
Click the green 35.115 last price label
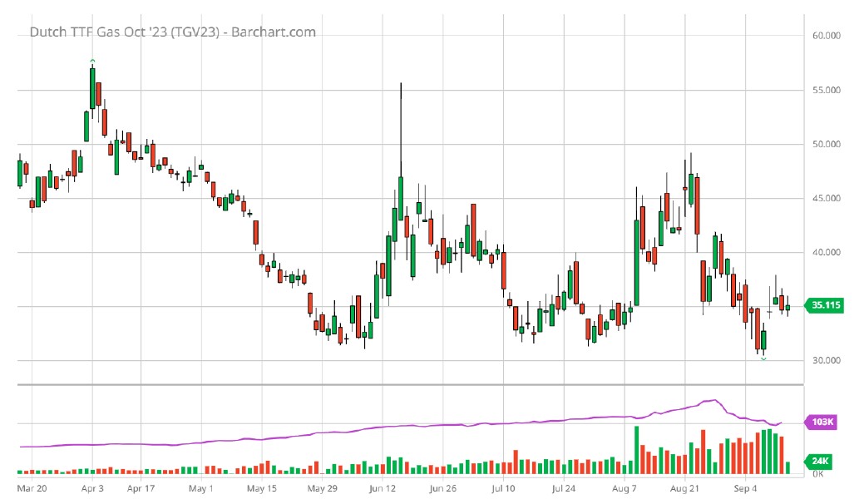click(823, 305)
